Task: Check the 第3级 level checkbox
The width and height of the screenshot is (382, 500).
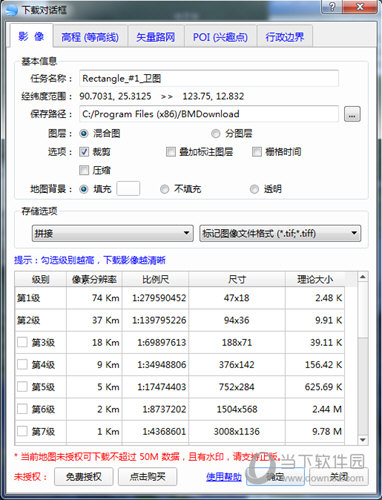Action: tap(22, 342)
